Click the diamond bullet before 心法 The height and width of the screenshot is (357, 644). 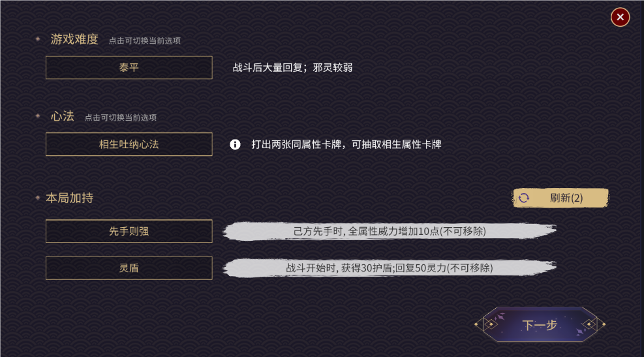tap(38, 117)
